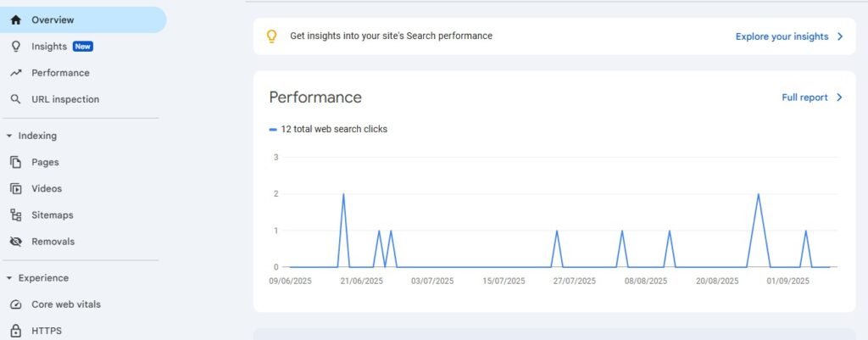Click the Sitemaps tree icon
The height and width of the screenshot is (340, 868).
point(15,215)
